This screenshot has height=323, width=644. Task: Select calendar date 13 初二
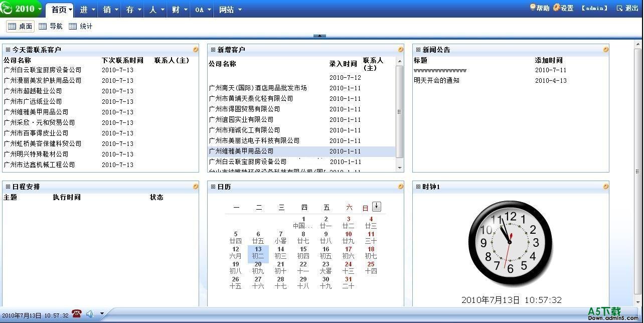click(258, 253)
